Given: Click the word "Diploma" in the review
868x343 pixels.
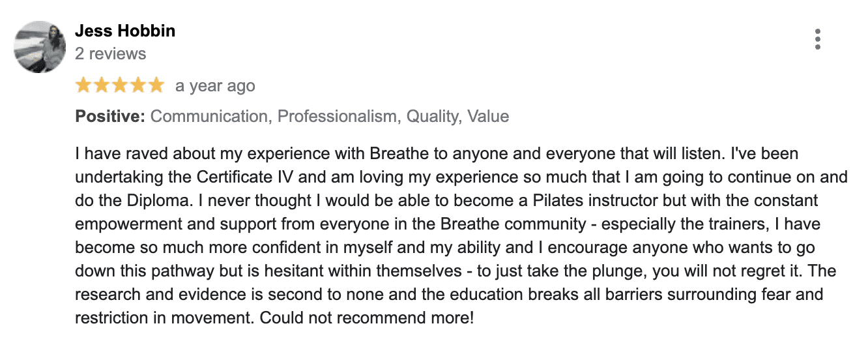Looking at the screenshot, I should [x=131, y=201].
